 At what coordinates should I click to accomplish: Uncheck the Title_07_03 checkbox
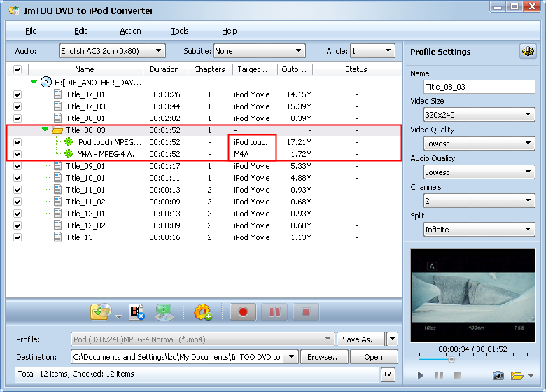tap(17, 106)
